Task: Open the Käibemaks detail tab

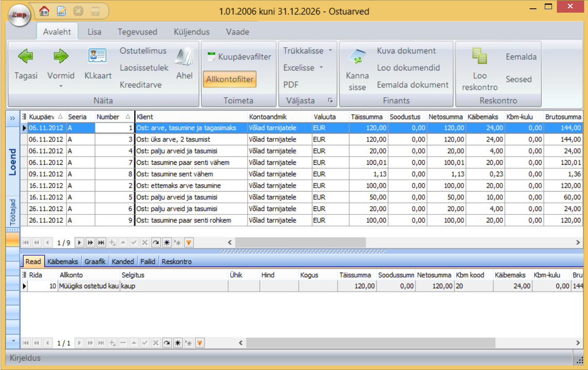Action: pyautogui.click(x=63, y=262)
